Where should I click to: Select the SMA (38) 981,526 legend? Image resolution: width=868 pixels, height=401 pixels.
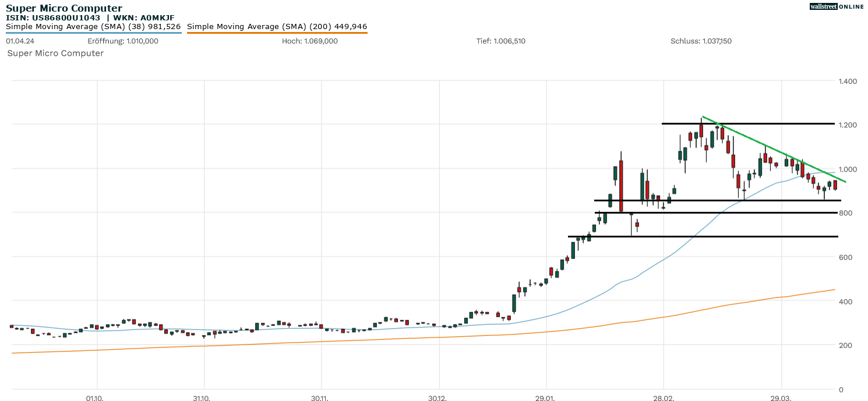tap(93, 27)
